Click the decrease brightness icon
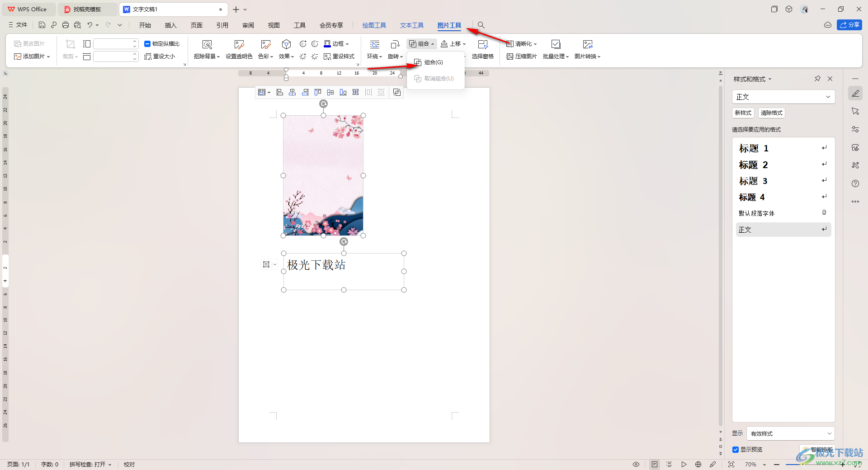Image resolution: width=868 pixels, height=470 pixels. (x=315, y=56)
